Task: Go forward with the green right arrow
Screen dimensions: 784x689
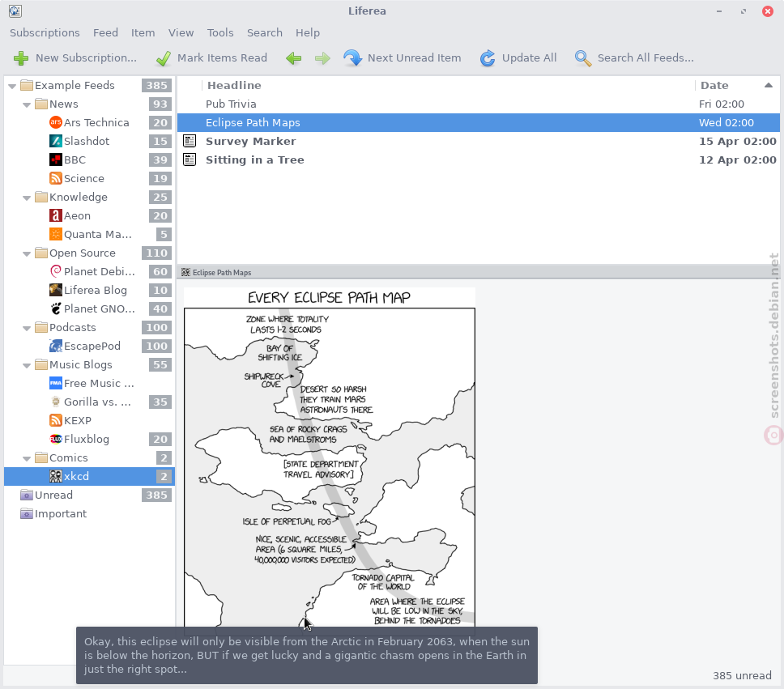Action: pos(322,58)
